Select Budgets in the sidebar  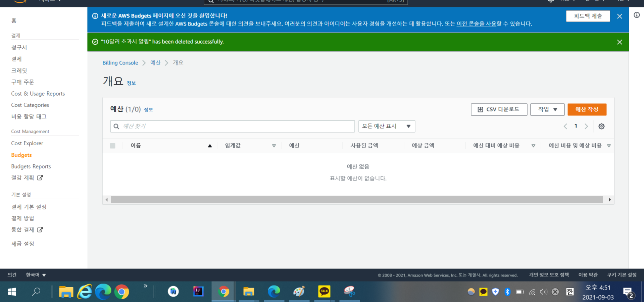point(21,155)
